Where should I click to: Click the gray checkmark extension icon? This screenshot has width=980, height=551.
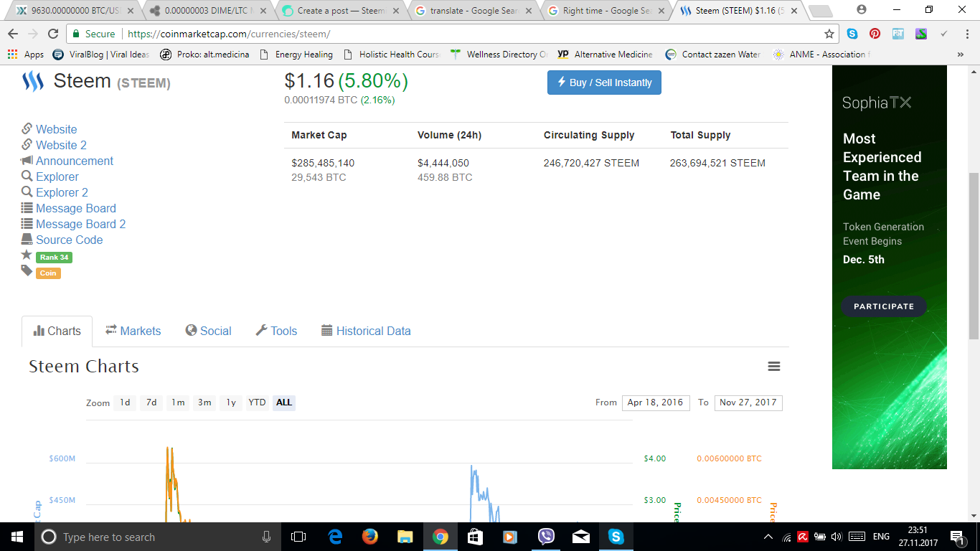[944, 34]
